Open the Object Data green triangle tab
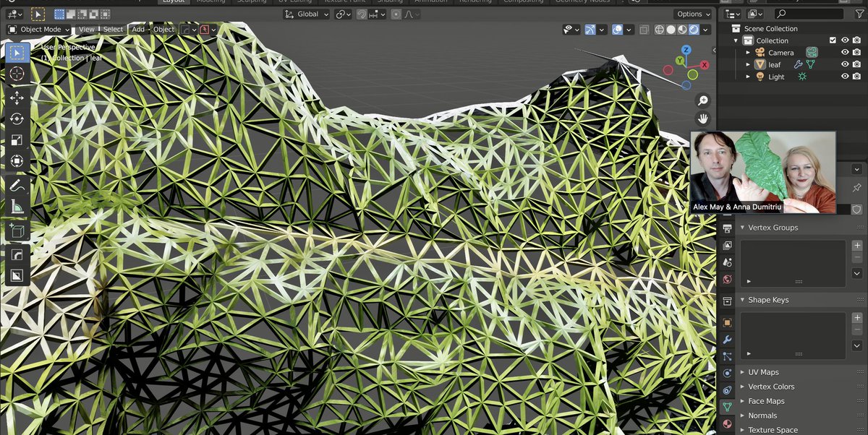Screen dimensions: 868x435 pos(728,408)
